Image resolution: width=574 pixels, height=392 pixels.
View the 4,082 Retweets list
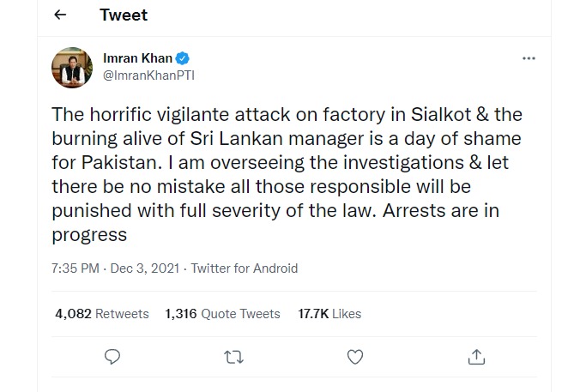(101, 314)
